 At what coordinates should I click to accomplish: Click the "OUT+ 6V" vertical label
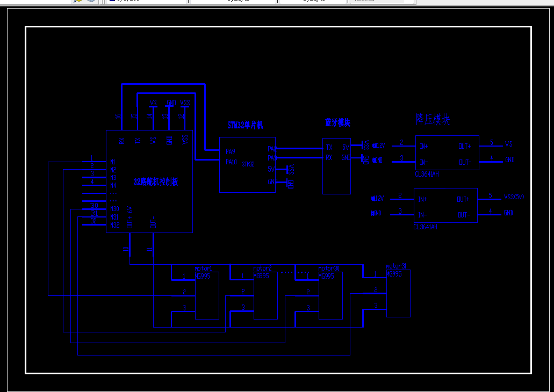tap(129, 217)
